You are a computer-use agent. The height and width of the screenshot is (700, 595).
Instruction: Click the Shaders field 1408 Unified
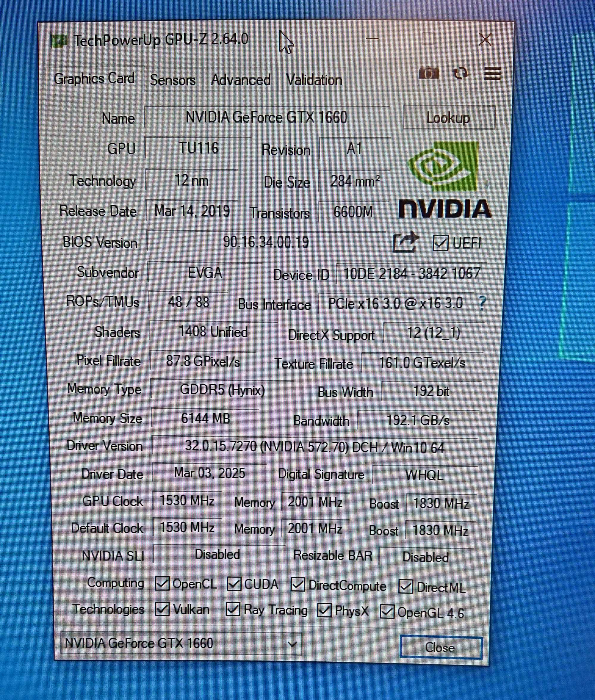[213, 332]
